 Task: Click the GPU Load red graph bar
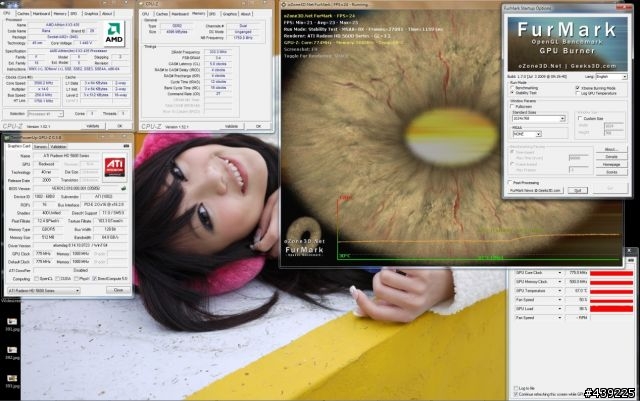(x=611, y=309)
